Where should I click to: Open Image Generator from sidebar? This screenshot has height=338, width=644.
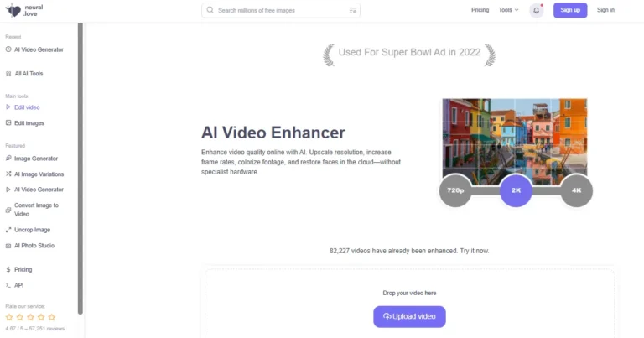coord(36,159)
